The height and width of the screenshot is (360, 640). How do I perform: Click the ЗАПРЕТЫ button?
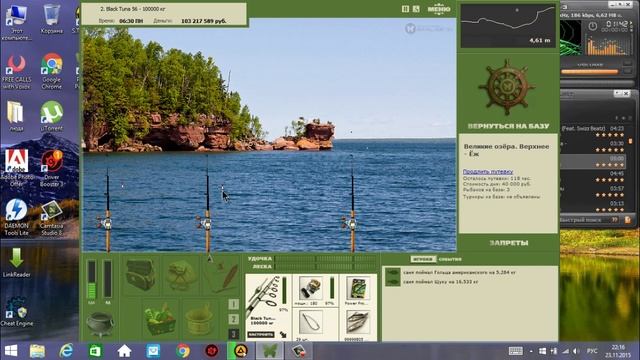click(508, 243)
